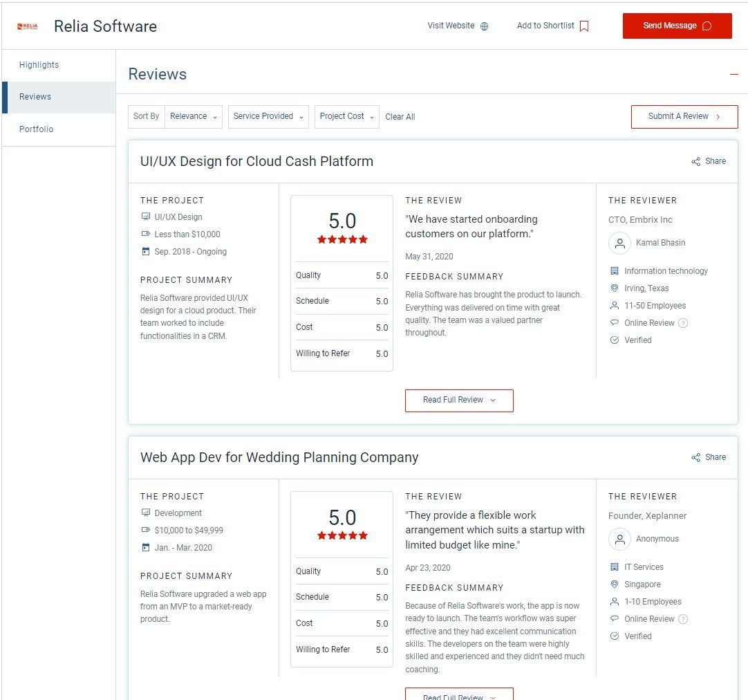Click the Singapore location text
The width and height of the screenshot is (748, 700).
click(x=642, y=584)
